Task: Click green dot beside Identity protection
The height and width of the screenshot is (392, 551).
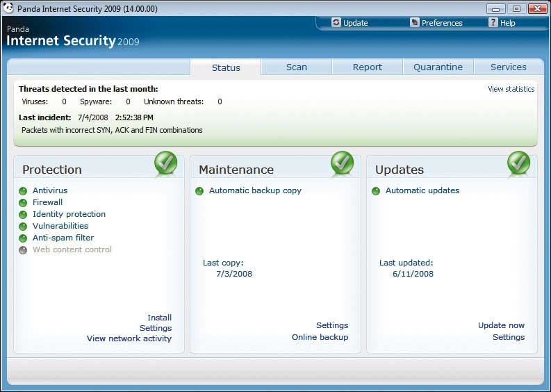Action: (23, 215)
